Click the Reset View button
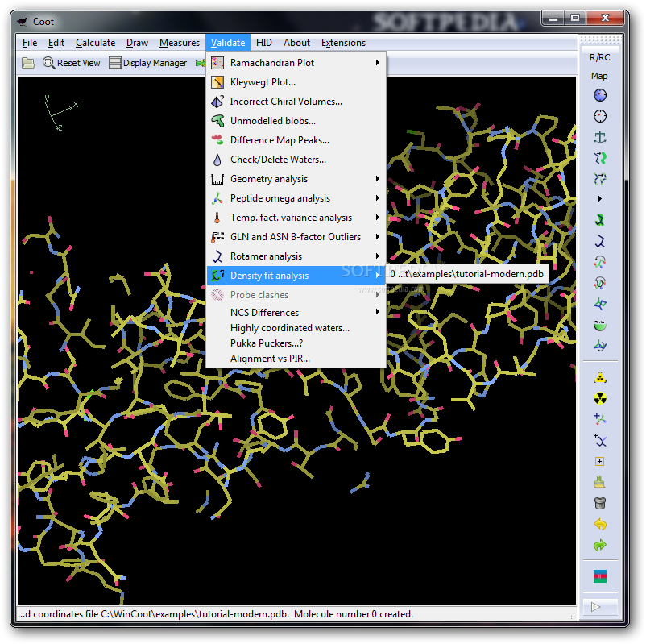The image size is (646, 644). click(x=72, y=63)
